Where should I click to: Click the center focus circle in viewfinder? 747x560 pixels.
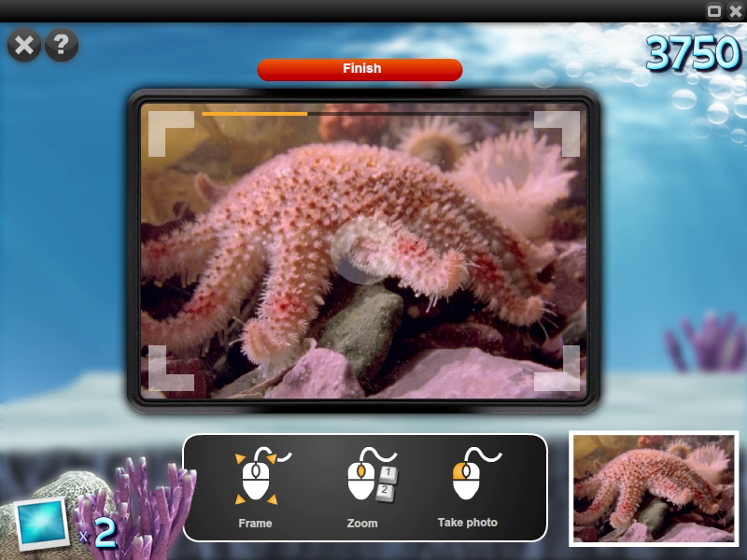[x=362, y=251]
